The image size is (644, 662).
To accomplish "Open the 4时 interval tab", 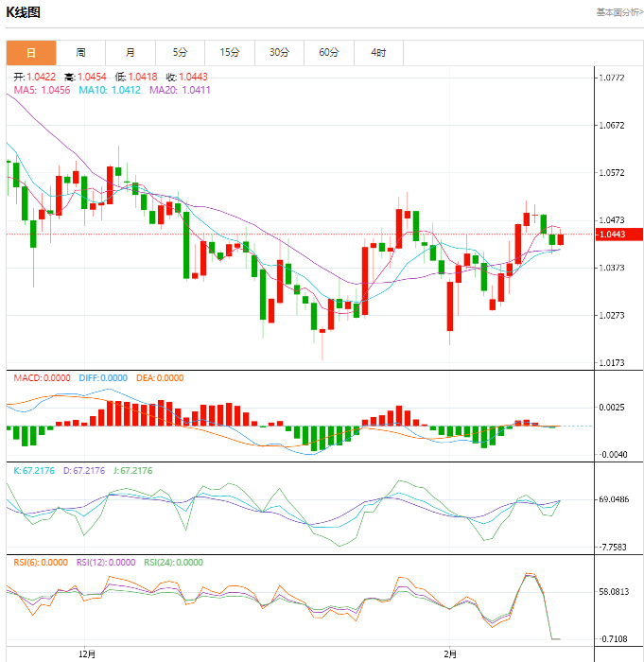I will [378, 53].
